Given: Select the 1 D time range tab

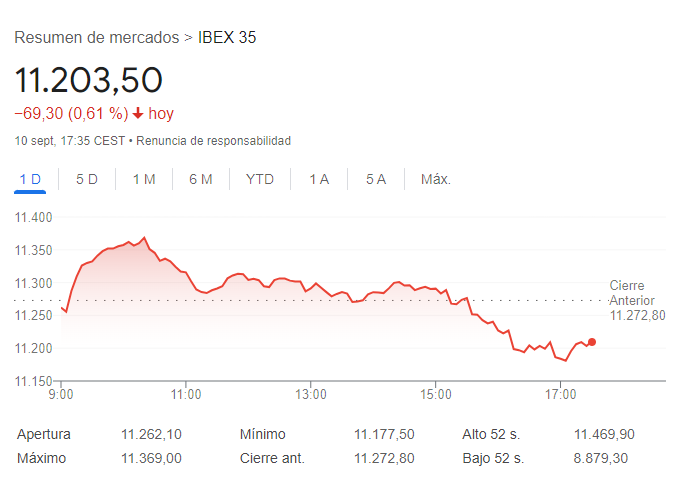Looking at the screenshot, I should [x=30, y=179].
